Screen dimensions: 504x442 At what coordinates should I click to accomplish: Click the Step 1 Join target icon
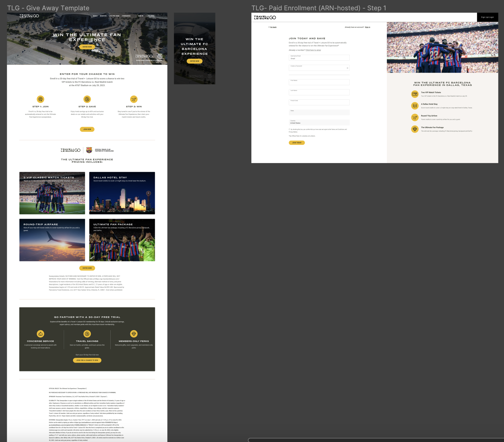(x=40, y=99)
